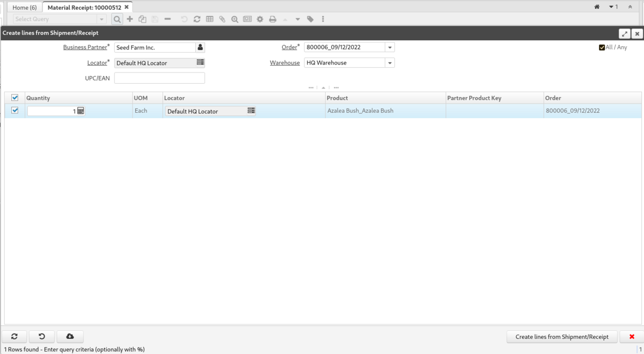The height and width of the screenshot is (354, 644).
Task: Expand the Select Query dropdown
Action: click(101, 19)
